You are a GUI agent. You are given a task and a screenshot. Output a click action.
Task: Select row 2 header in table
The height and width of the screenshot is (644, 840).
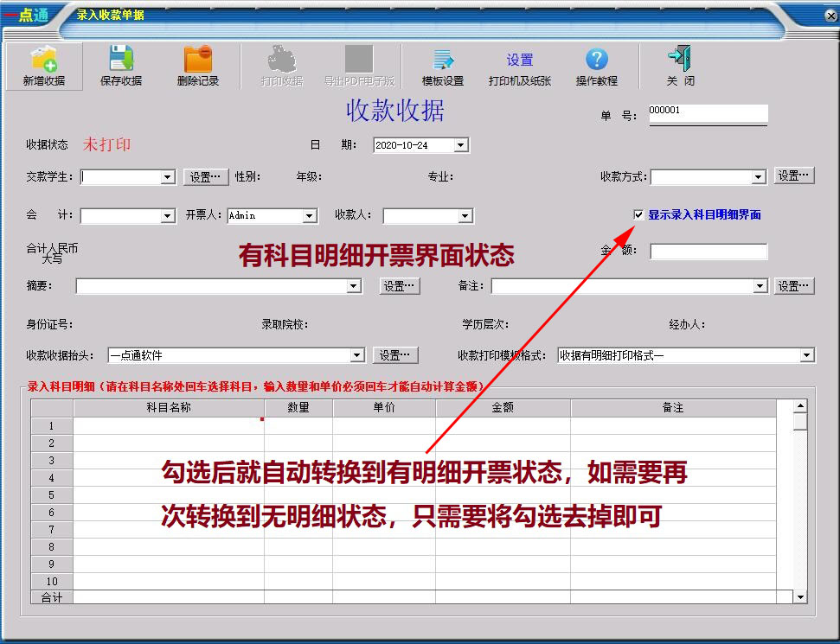coord(52,443)
